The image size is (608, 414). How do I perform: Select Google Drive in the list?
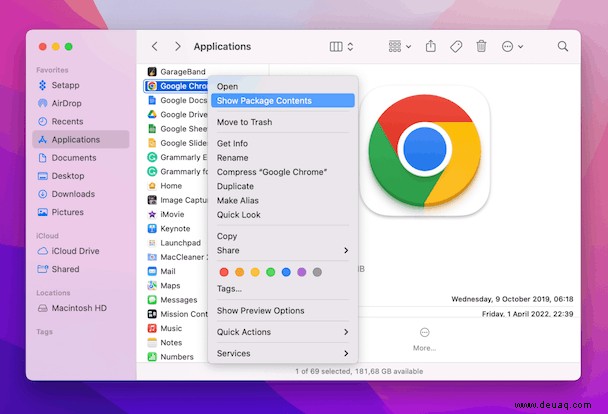click(x=176, y=115)
